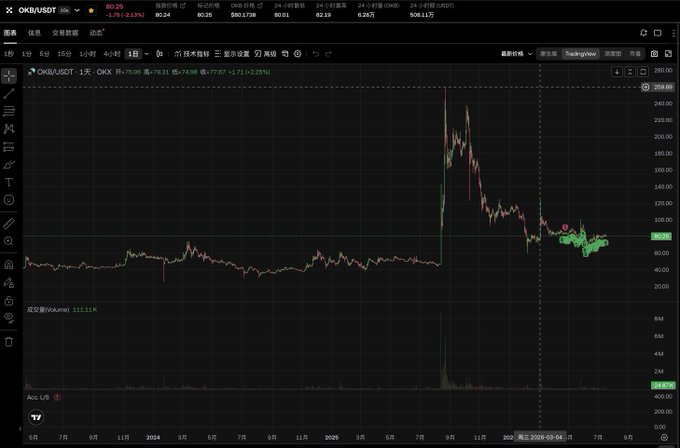Select the XABCD pattern tool
The height and width of the screenshot is (448, 680).
click(x=9, y=129)
